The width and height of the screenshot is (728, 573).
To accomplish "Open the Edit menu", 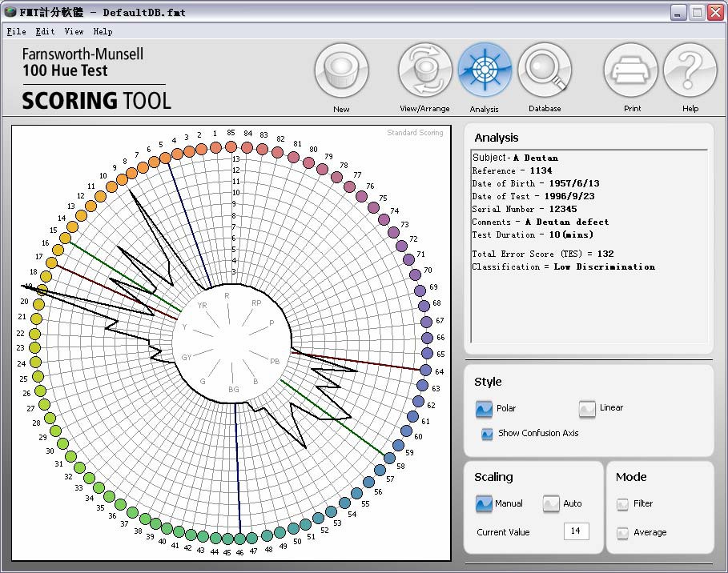I will [x=45, y=32].
